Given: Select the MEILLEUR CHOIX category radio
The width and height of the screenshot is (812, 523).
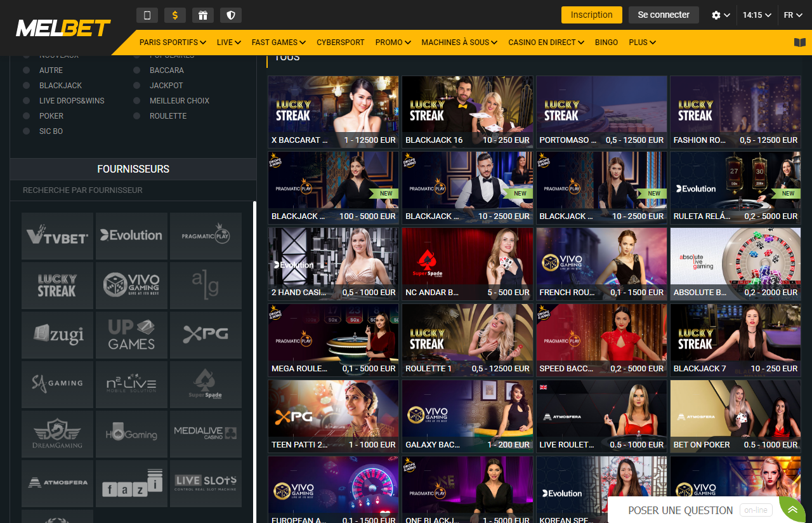Looking at the screenshot, I should [x=137, y=101].
